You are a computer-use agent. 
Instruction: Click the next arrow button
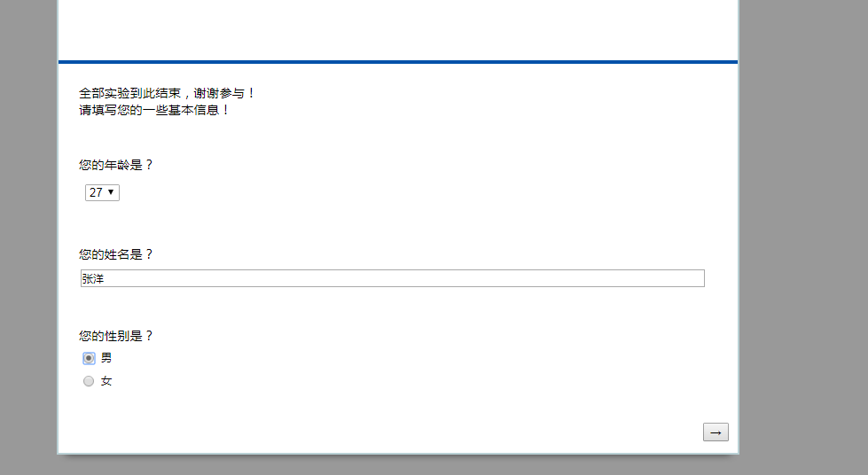(716, 432)
